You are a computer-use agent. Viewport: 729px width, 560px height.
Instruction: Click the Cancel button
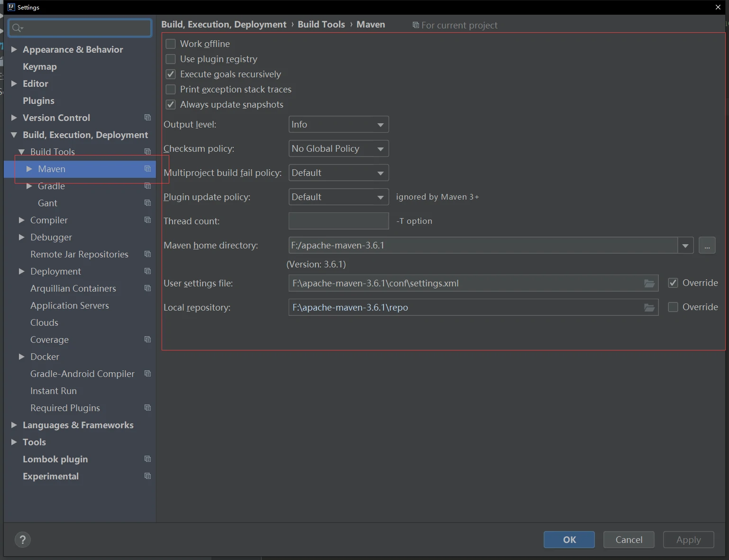pos(629,540)
